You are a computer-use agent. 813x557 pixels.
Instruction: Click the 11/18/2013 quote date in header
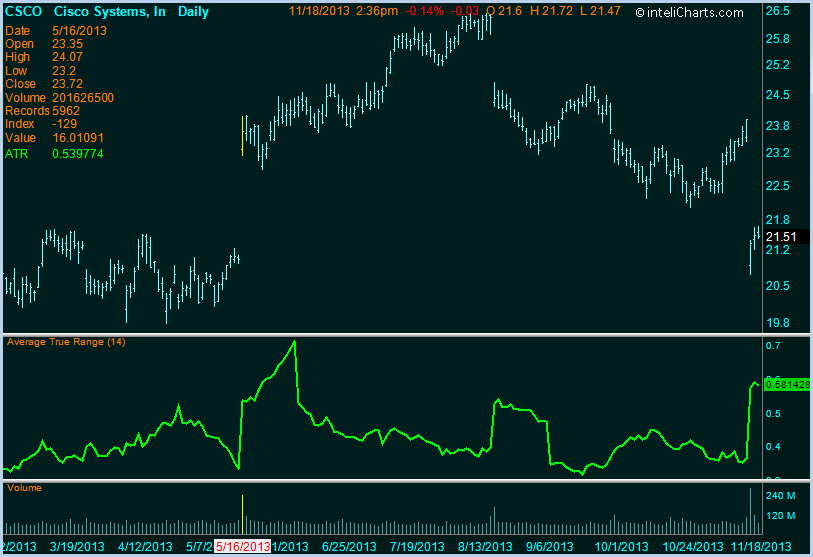[x=319, y=11]
